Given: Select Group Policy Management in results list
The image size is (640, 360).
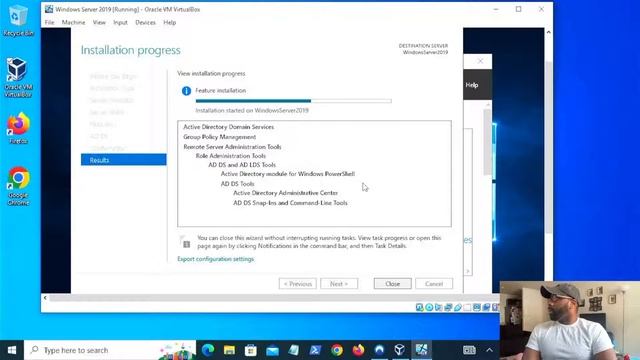Looking at the screenshot, I should [x=220, y=137].
